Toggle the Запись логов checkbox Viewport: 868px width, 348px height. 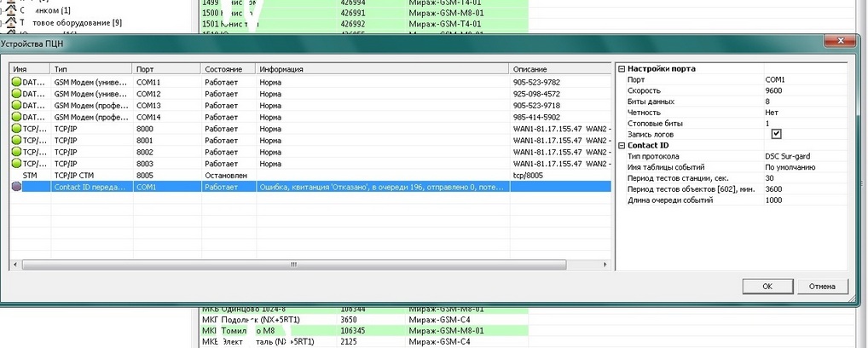pyautogui.click(x=776, y=134)
